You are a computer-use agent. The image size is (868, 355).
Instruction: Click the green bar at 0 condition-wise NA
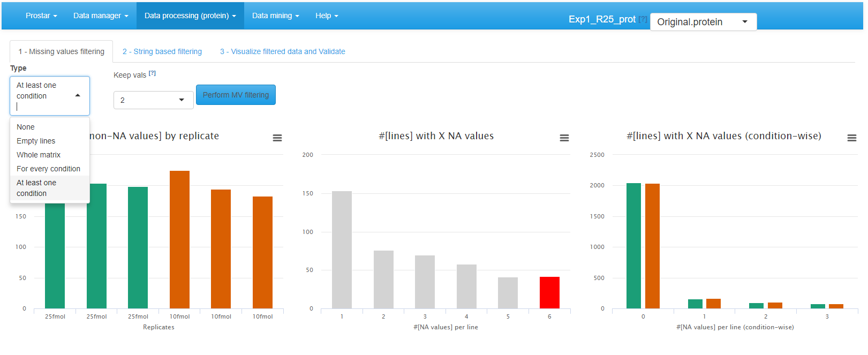pos(633,246)
